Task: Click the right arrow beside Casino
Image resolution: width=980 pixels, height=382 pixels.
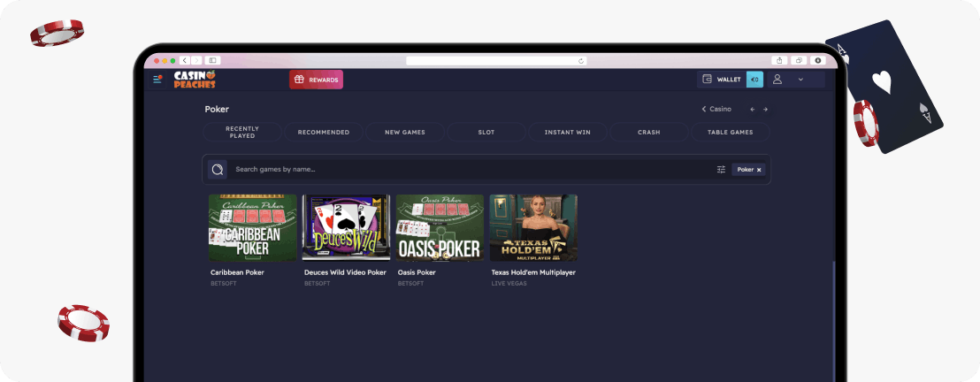Action: [765, 110]
